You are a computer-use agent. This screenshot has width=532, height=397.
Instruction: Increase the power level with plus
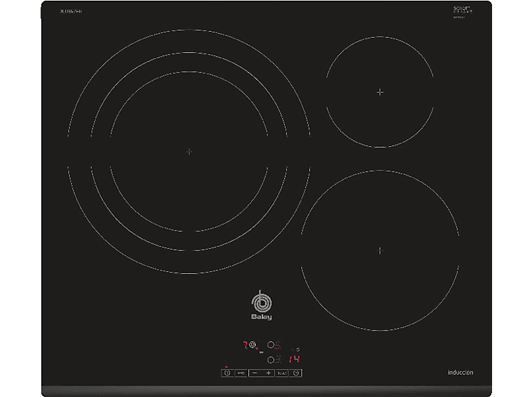click(x=269, y=373)
